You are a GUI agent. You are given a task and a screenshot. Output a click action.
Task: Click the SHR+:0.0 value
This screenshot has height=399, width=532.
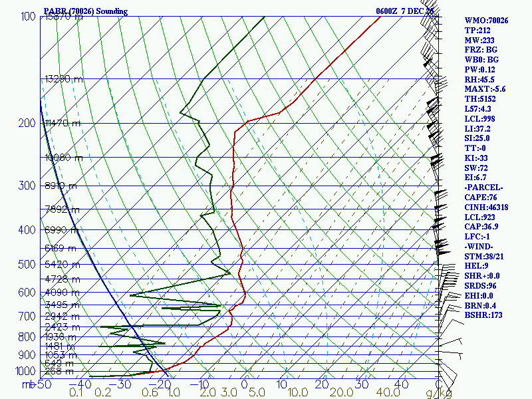point(482,276)
